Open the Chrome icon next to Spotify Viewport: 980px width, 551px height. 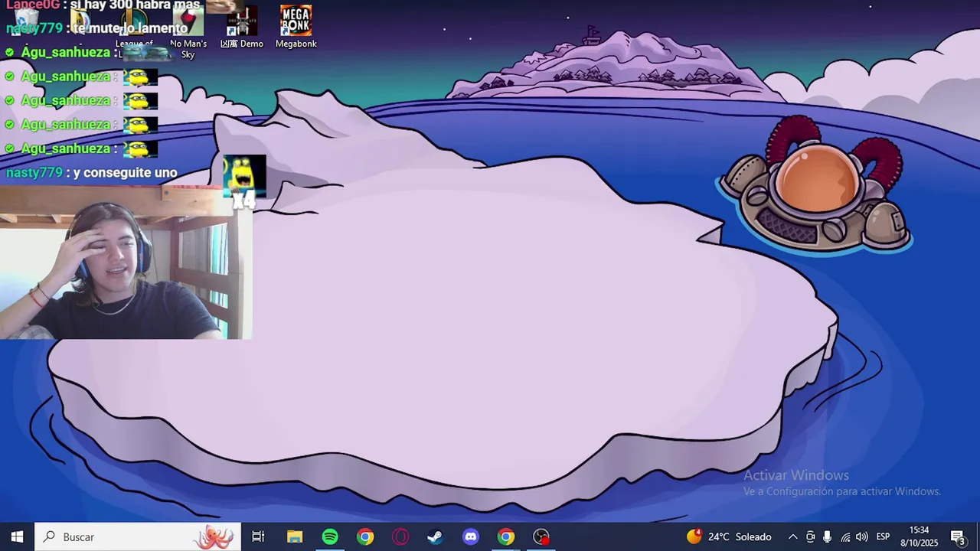pyautogui.click(x=365, y=536)
